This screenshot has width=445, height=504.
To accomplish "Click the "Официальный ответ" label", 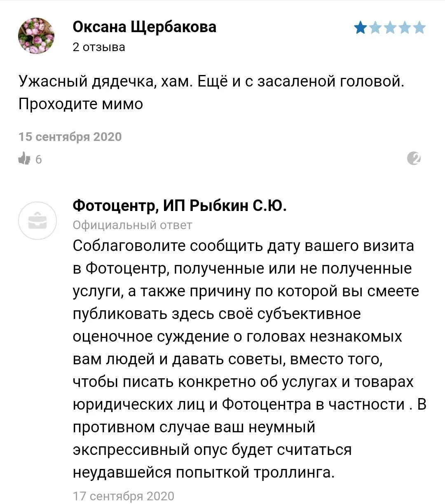I will pyautogui.click(x=132, y=225).
